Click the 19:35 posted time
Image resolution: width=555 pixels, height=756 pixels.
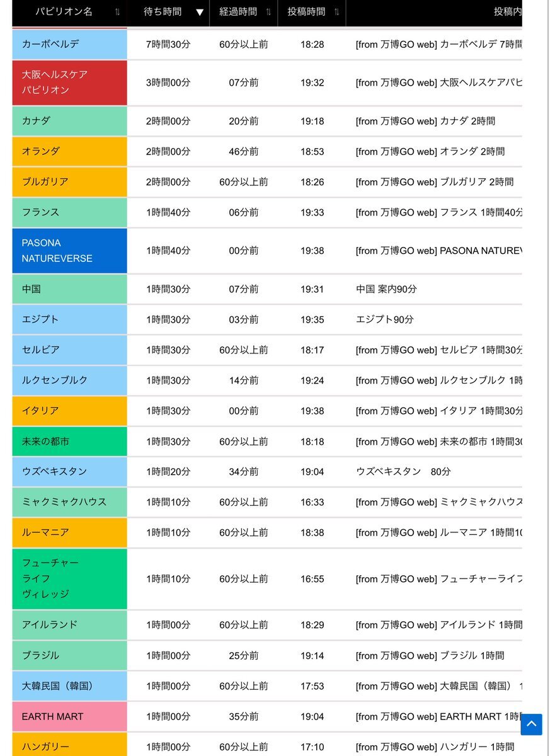click(312, 319)
